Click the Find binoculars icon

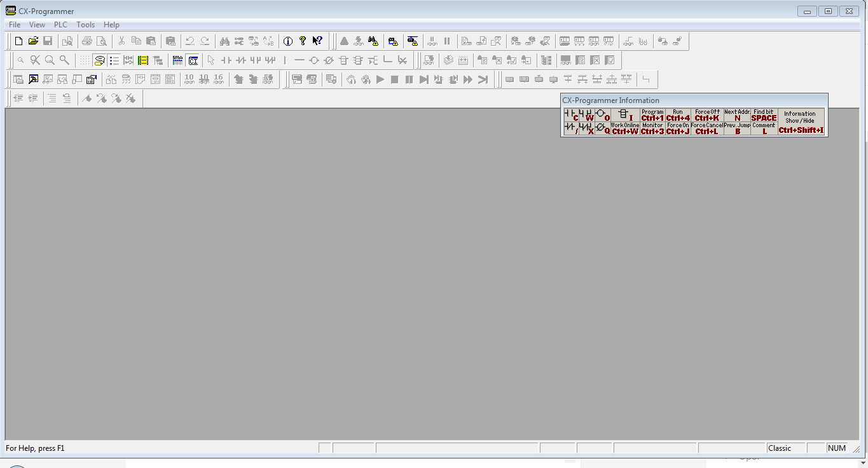(224, 41)
